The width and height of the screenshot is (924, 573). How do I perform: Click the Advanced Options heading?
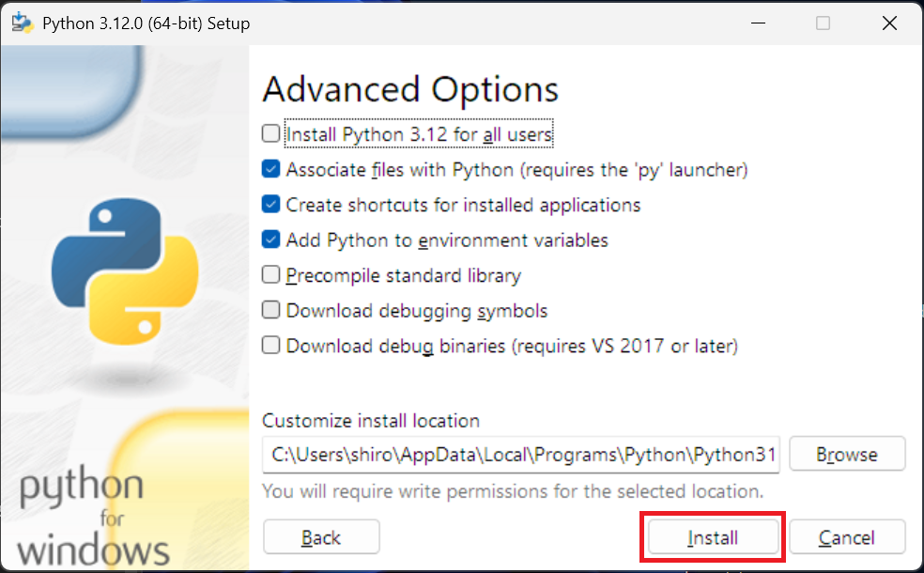(x=410, y=89)
